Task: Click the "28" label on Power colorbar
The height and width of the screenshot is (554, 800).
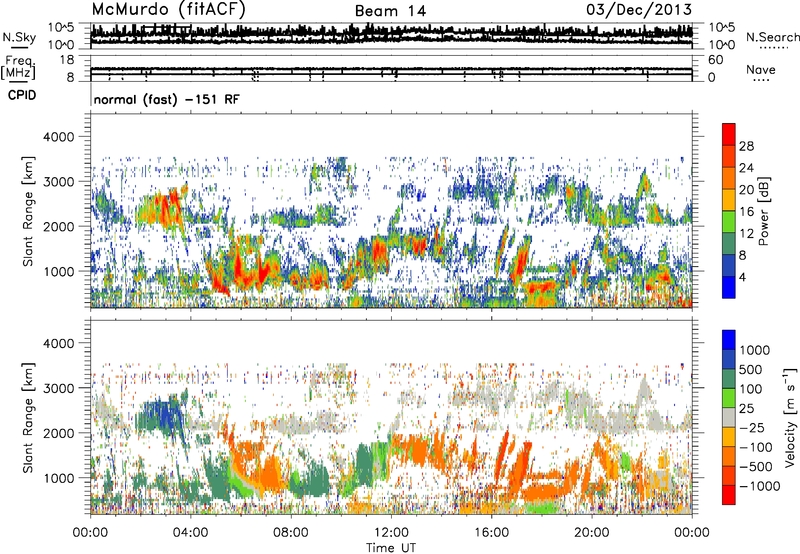Action: (746, 146)
